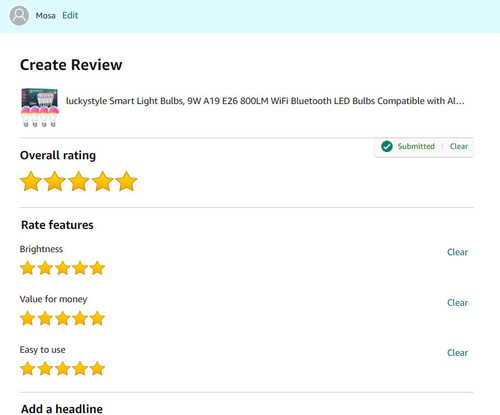Rate Brightness five stars
This screenshot has height=415, width=500.
point(97,268)
